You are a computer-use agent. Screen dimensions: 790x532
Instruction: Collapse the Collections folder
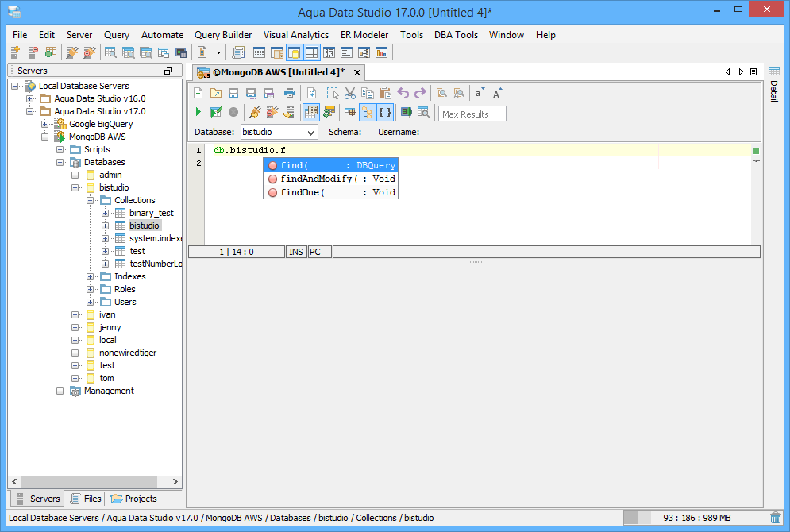pos(91,201)
